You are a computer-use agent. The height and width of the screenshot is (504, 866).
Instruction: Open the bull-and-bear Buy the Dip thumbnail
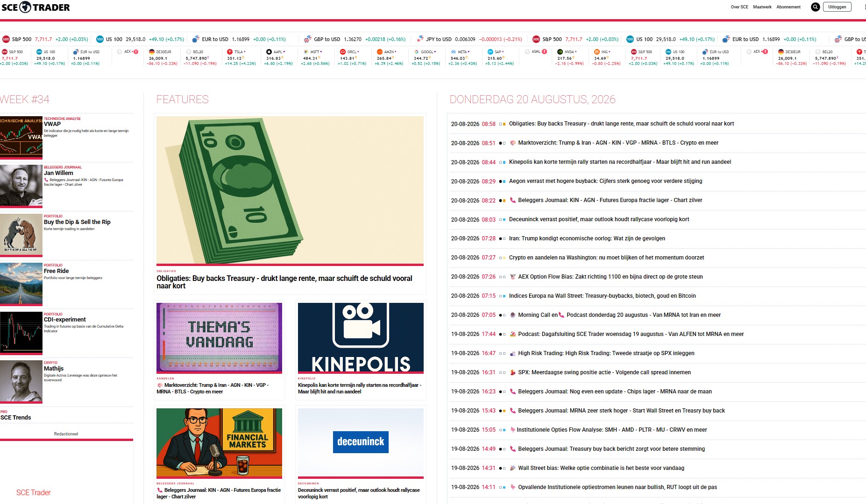click(21, 235)
